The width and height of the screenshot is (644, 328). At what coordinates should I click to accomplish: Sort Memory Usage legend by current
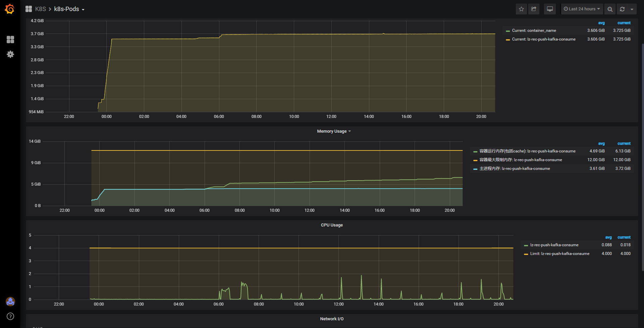pyautogui.click(x=624, y=143)
